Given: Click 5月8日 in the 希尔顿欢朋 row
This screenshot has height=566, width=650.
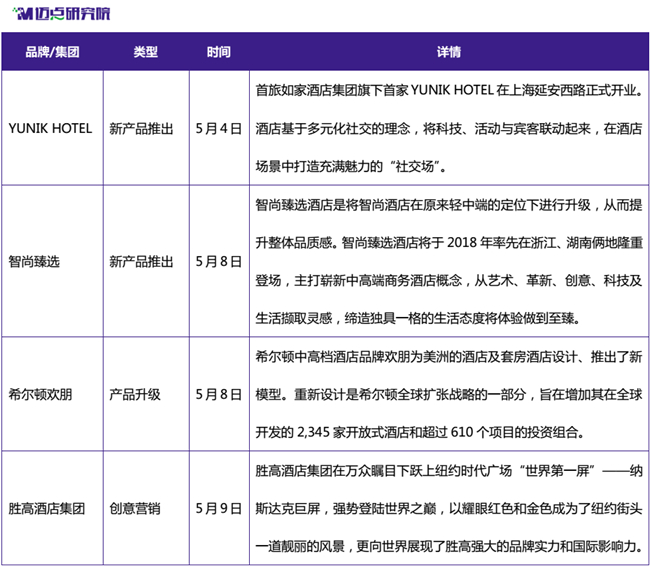Looking at the screenshot, I should coord(219,394).
